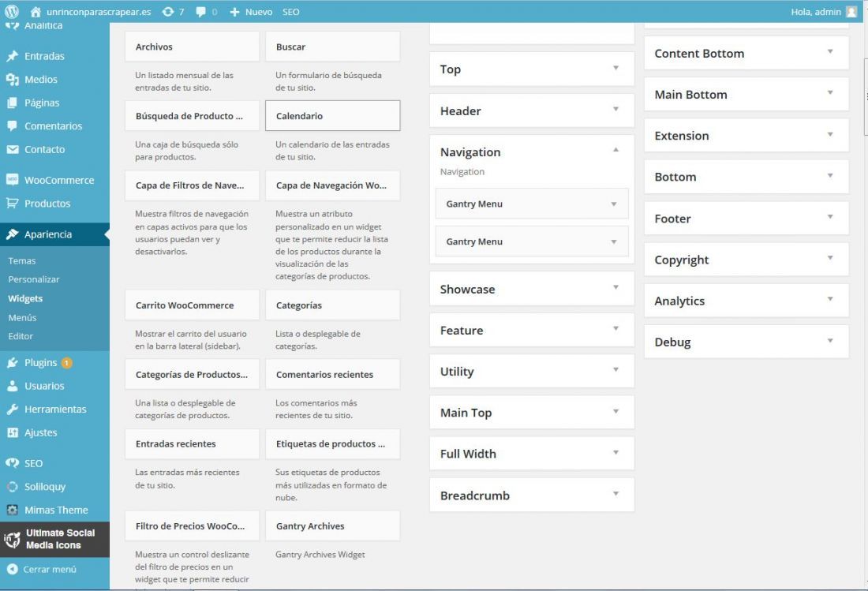The height and width of the screenshot is (591, 868).
Task: Click the Ajustes settings icon
Action: pos(12,432)
